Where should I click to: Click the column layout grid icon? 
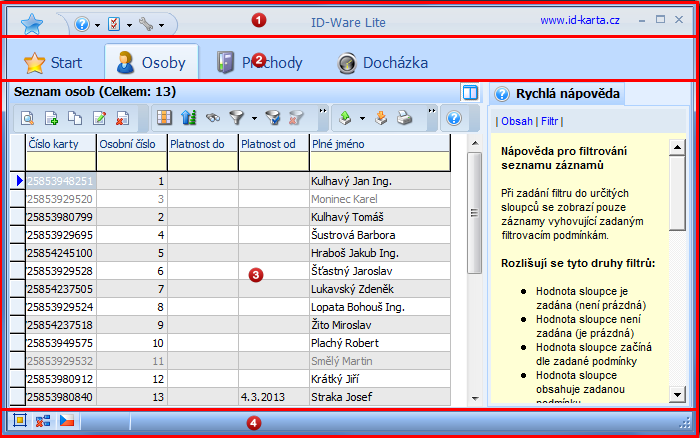point(164,118)
